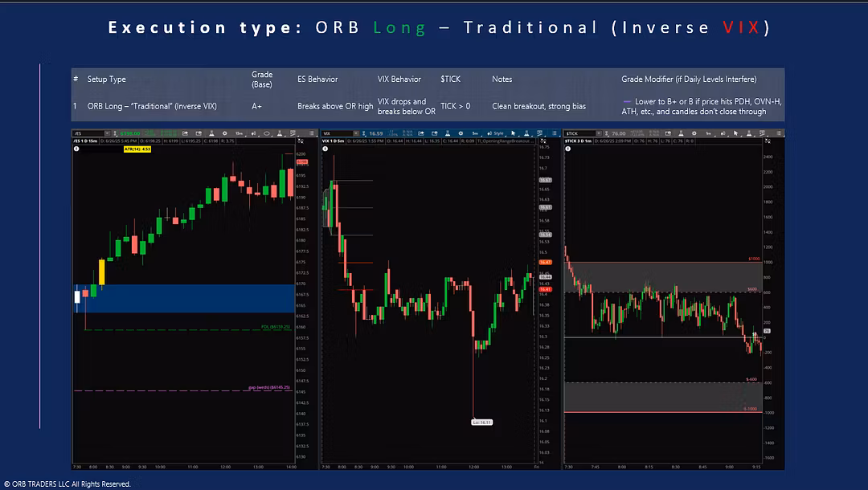Click the Lo: 16.11 marker on VIX chart
Viewport: 868px width, 490px height.
coord(481,421)
